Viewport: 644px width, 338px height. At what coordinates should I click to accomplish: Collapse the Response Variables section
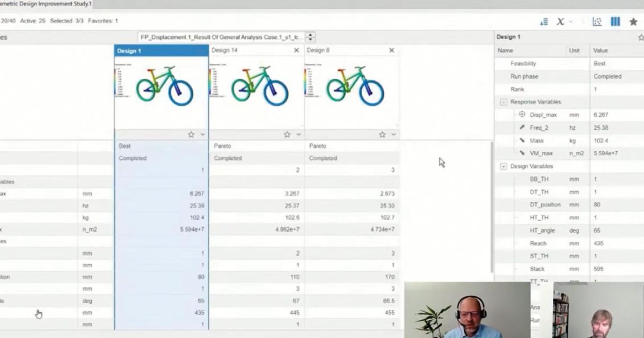(x=503, y=101)
